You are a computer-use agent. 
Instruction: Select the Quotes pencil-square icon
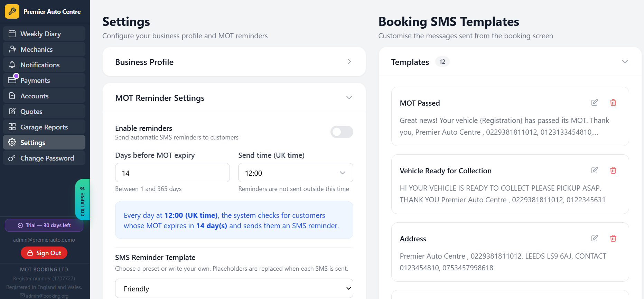[x=12, y=111]
